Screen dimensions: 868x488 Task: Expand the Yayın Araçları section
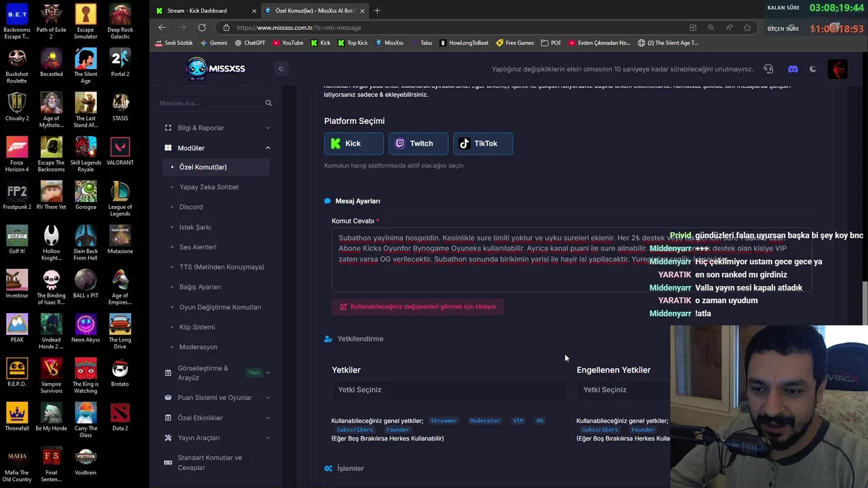pyautogui.click(x=216, y=438)
